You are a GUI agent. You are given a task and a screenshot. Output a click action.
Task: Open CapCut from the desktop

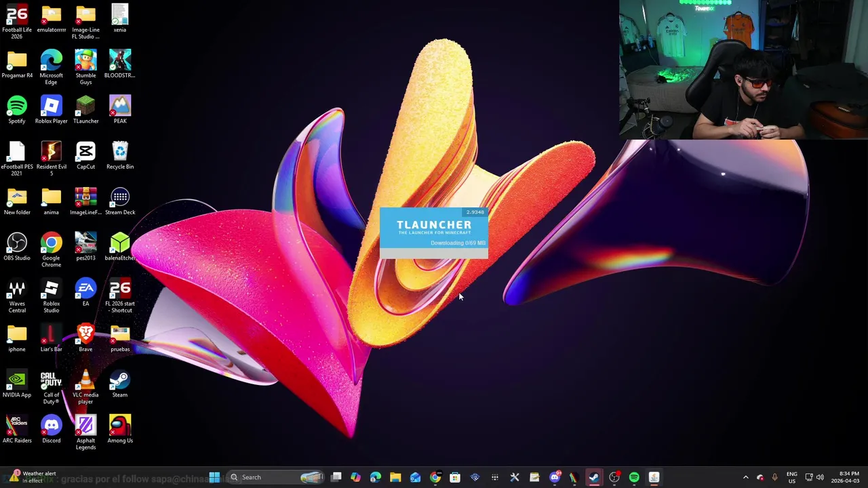coord(85,155)
